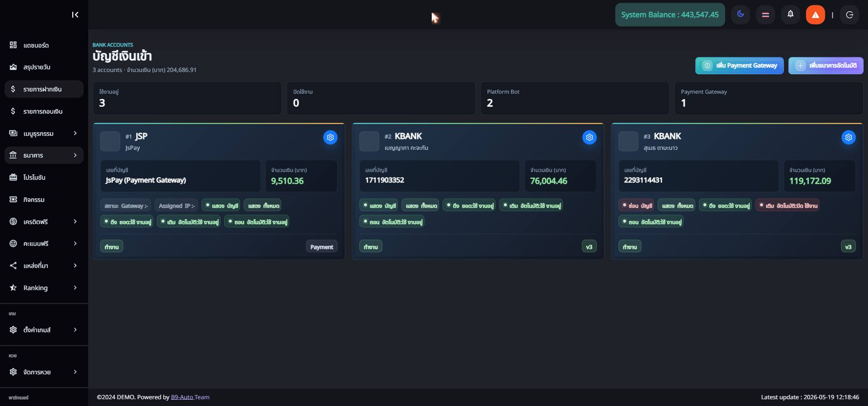Click the JsPay (Payment Gateway) account text

click(146, 180)
